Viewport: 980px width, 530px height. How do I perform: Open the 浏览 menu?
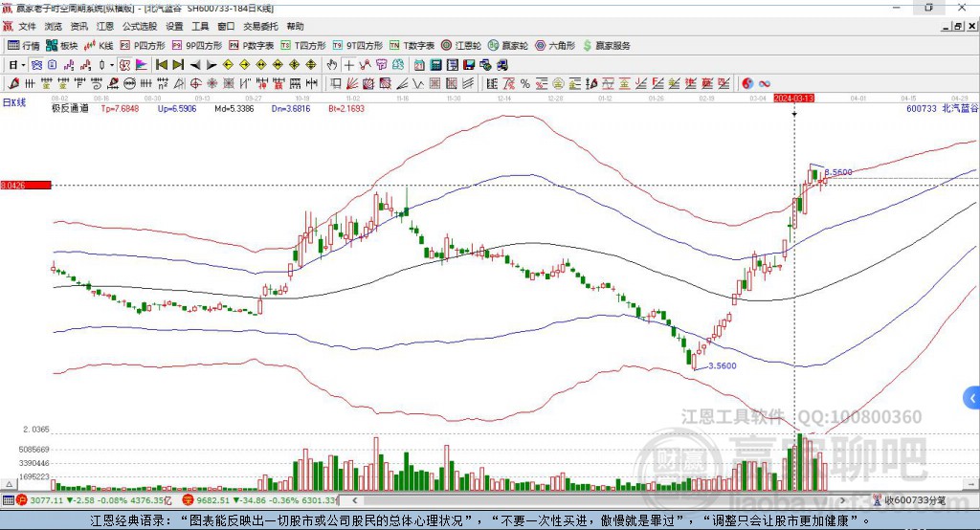click(54, 26)
